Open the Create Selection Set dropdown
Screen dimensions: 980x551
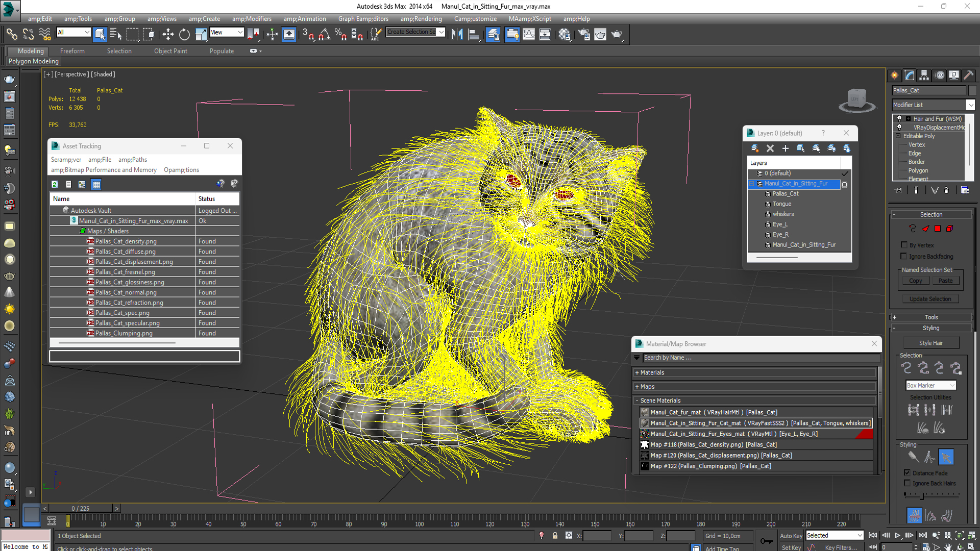coord(442,32)
